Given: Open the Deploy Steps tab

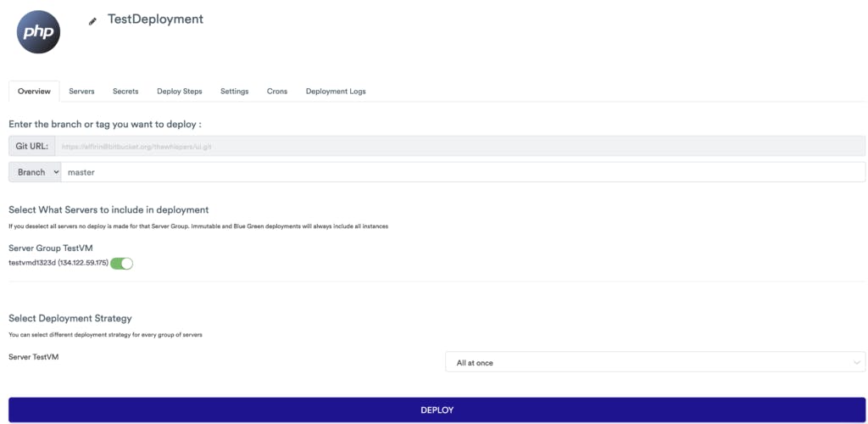Looking at the screenshot, I should (x=179, y=92).
